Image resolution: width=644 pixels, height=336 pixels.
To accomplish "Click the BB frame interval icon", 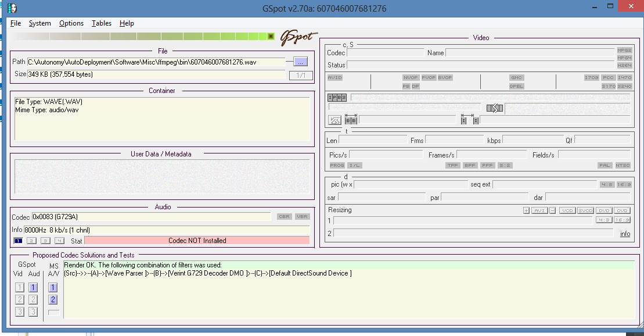I will pos(351,120).
